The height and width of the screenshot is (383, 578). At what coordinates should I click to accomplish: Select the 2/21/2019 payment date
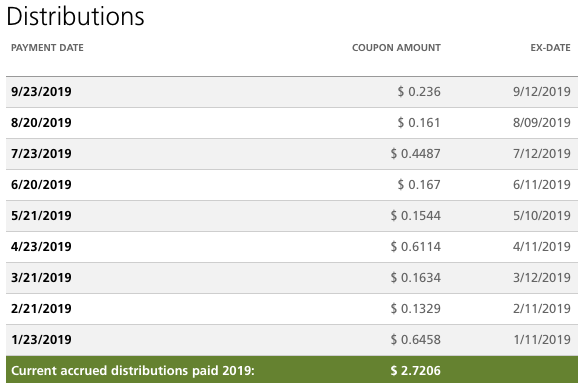click(x=41, y=309)
